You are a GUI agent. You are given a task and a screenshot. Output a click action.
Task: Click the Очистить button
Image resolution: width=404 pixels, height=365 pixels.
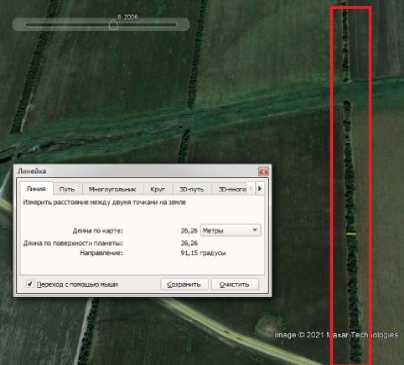[234, 284]
